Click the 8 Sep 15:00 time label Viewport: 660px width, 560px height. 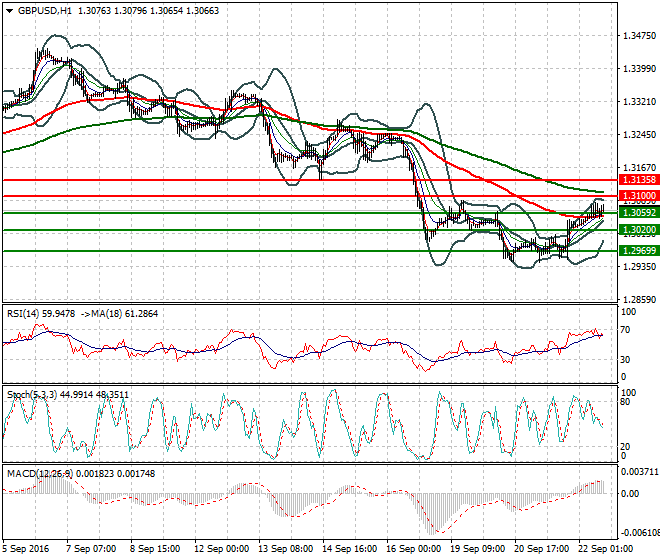coord(155,549)
